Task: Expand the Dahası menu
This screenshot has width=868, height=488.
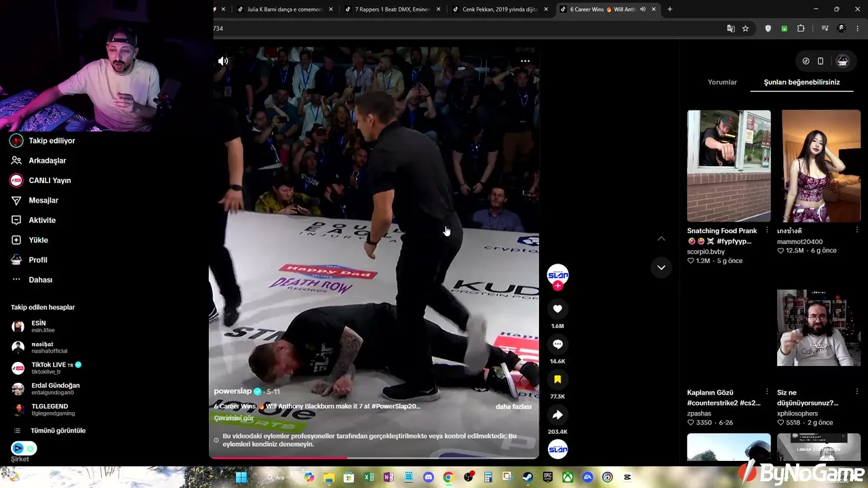Action: 31,280
